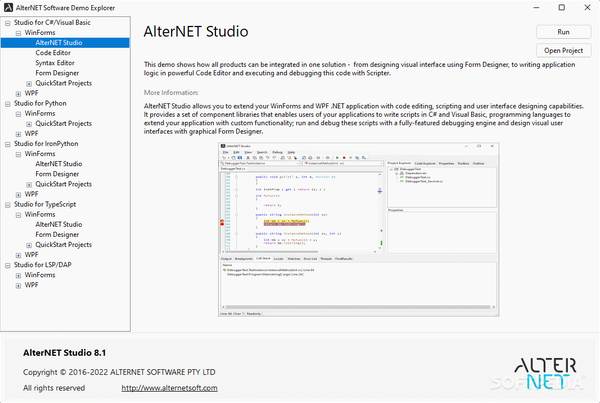600x403 pixels.
Task: Collapse the Studio for C#/Visual Basic node
Action: [8, 23]
